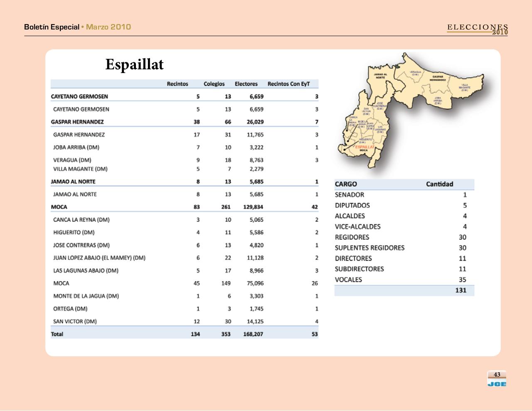Select the VERAGUA district on the map

416,73
